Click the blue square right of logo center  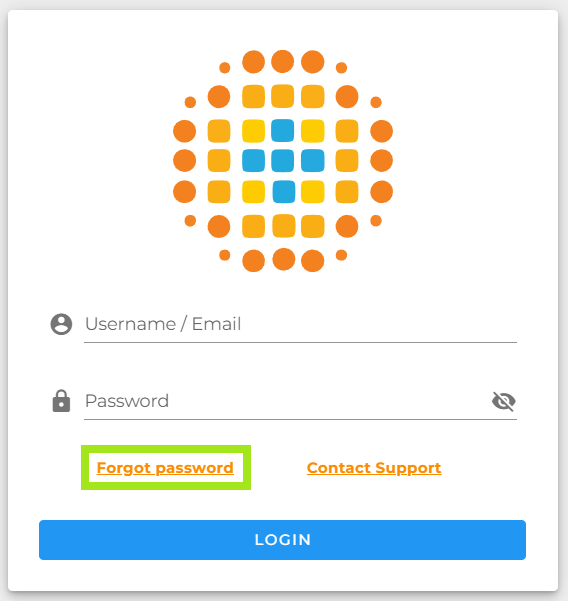pos(313,161)
